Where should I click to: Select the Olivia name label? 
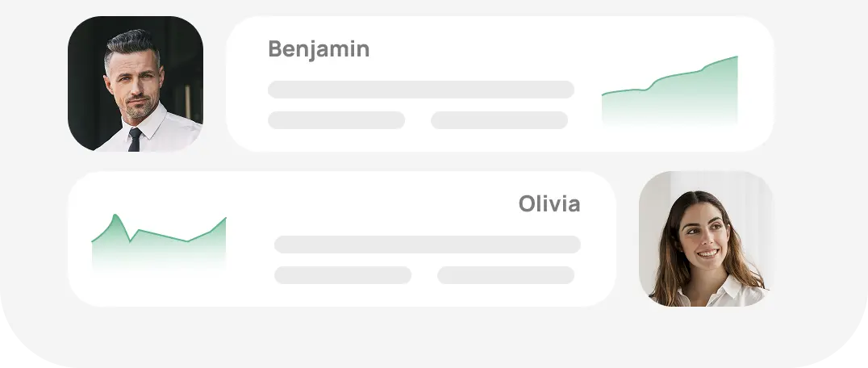point(549,204)
